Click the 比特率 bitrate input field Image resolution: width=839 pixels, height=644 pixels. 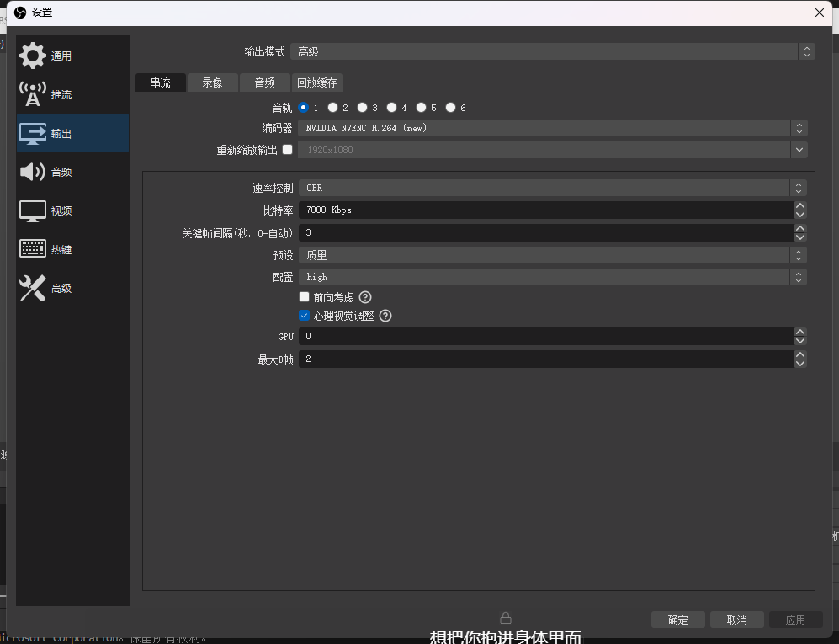click(x=545, y=210)
